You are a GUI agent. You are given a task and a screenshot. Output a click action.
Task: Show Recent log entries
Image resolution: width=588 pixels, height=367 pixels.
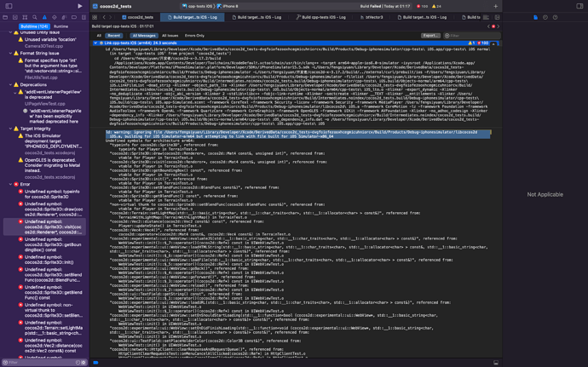click(x=113, y=36)
